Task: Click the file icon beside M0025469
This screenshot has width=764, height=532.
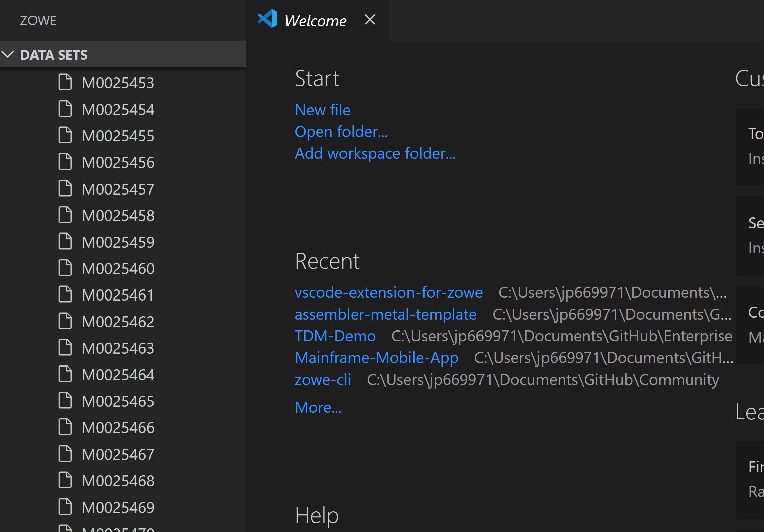Action: tap(65, 507)
